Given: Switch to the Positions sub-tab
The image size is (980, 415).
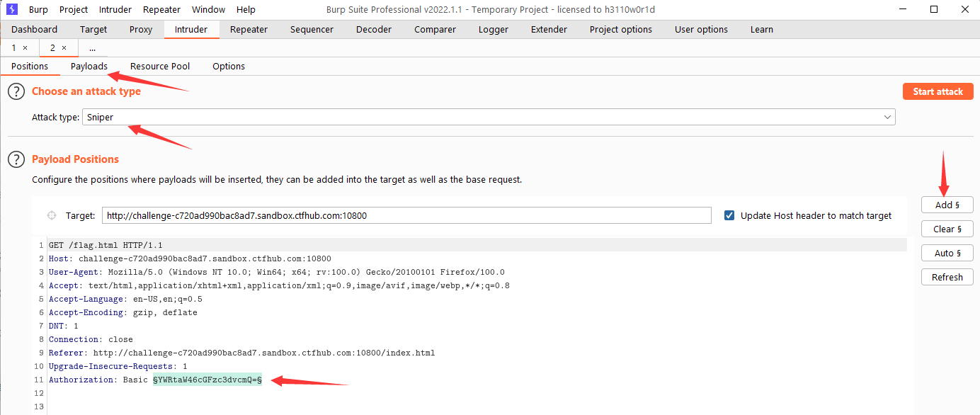Looking at the screenshot, I should (x=30, y=66).
